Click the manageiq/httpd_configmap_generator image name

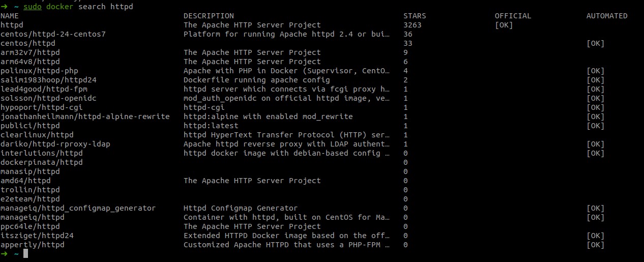coord(78,208)
